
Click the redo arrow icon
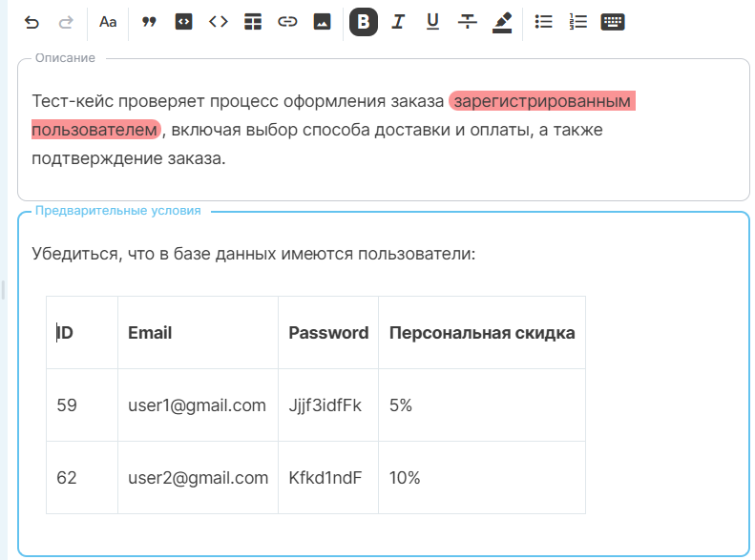[x=66, y=22]
